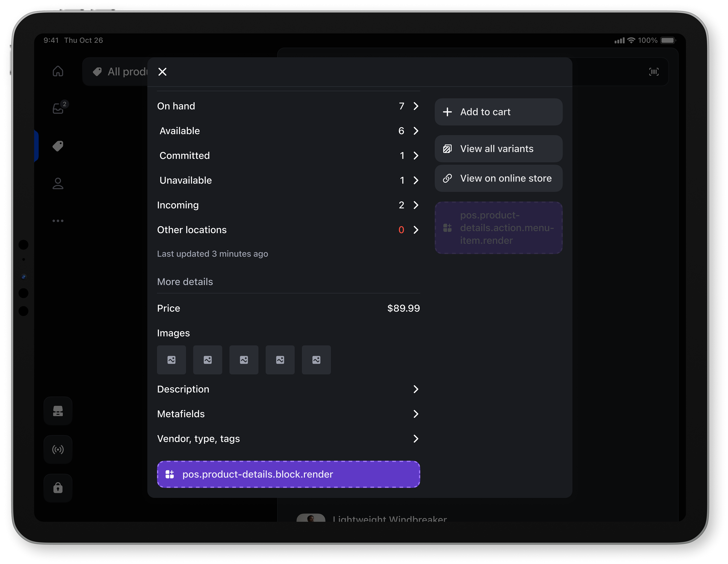Click the variants icon on View all variants

(447, 149)
